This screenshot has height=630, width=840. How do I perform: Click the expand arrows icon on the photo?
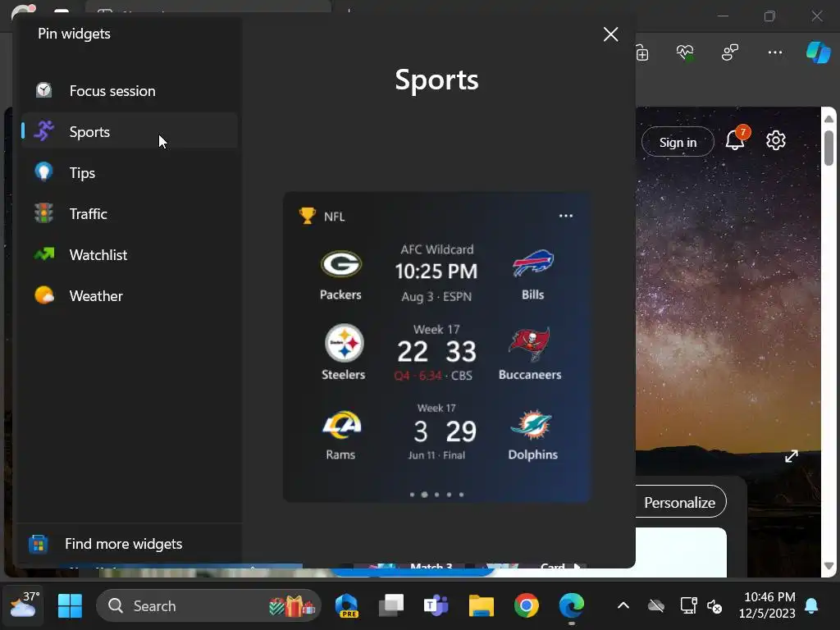click(x=792, y=456)
